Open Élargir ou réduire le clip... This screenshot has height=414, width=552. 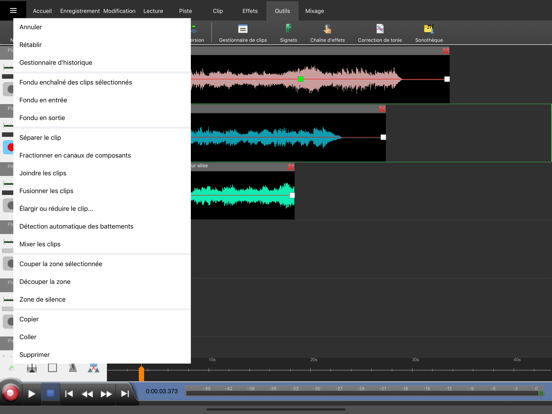click(102, 209)
